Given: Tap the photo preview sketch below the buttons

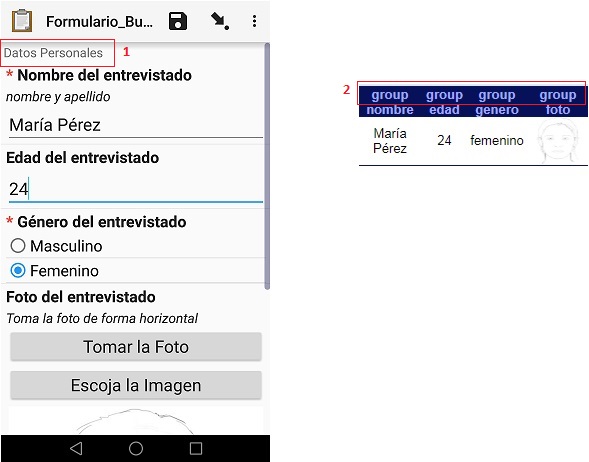Looking at the screenshot, I should pyautogui.click(x=136, y=420).
